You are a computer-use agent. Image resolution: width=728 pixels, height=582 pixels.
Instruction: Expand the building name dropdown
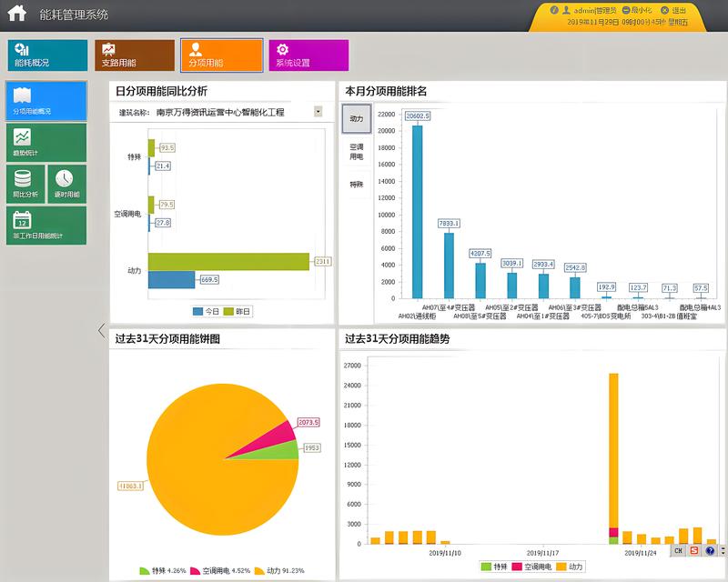318,112
